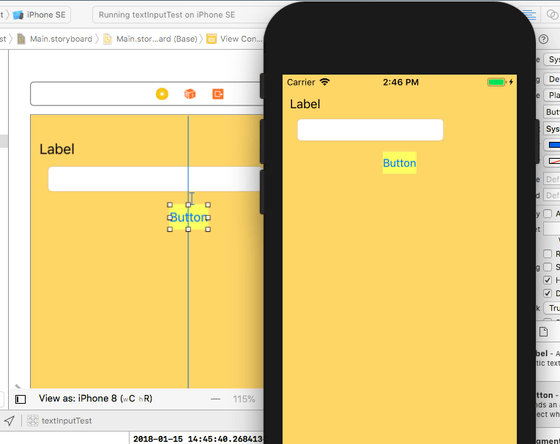This screenshot has width=560, height=444.
Task: Click the textInputTest label in debug bar
Action: [x=67, y=421]
